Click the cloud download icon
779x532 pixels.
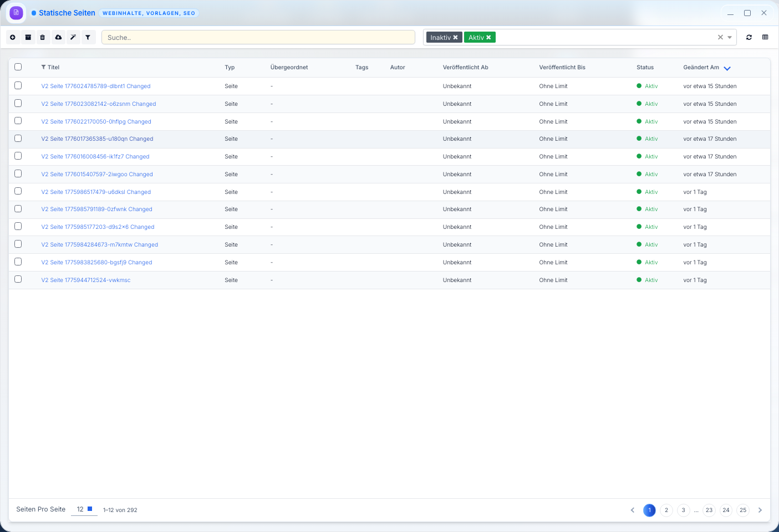click(58, 37)
